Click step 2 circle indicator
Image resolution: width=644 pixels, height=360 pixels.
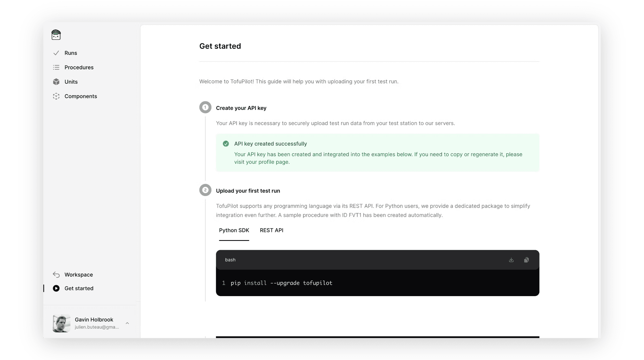click(205, 190)
